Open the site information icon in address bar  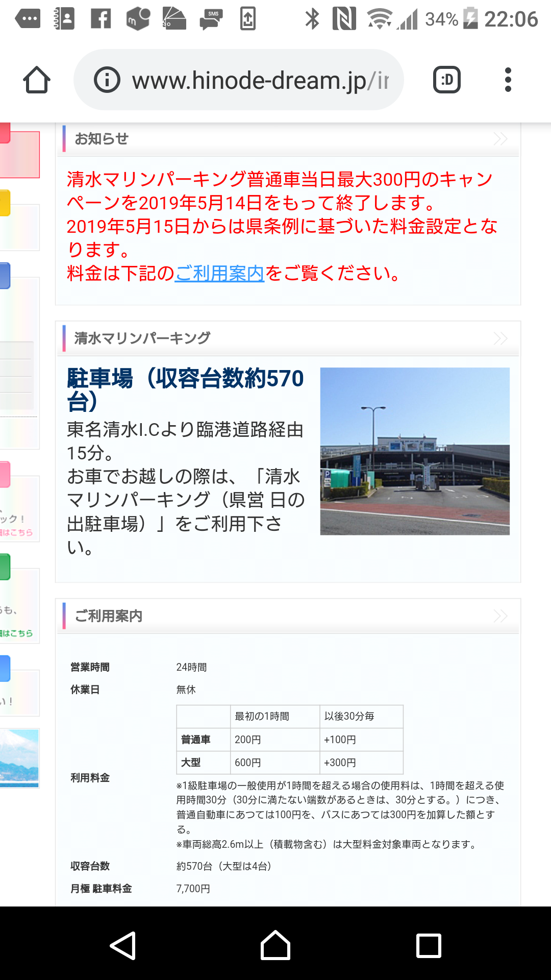[x=107, y=80]
